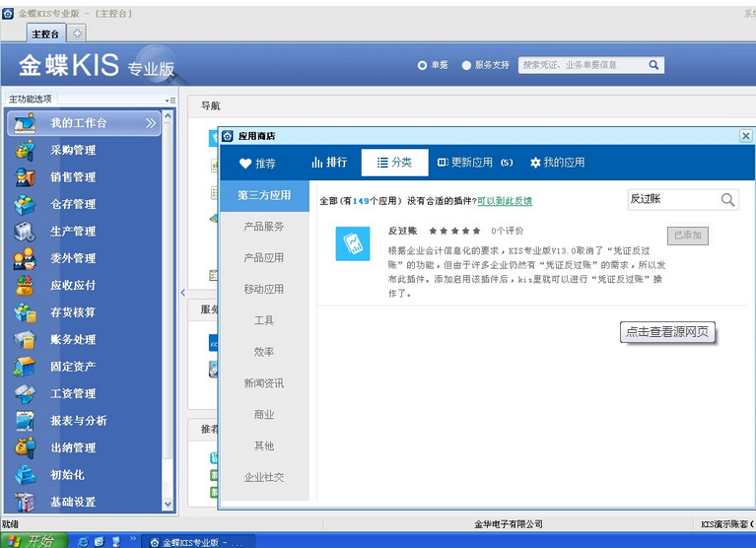This screenshot has width=756, height=548.
Task: Select 产品应用 category
Action: 264,258
